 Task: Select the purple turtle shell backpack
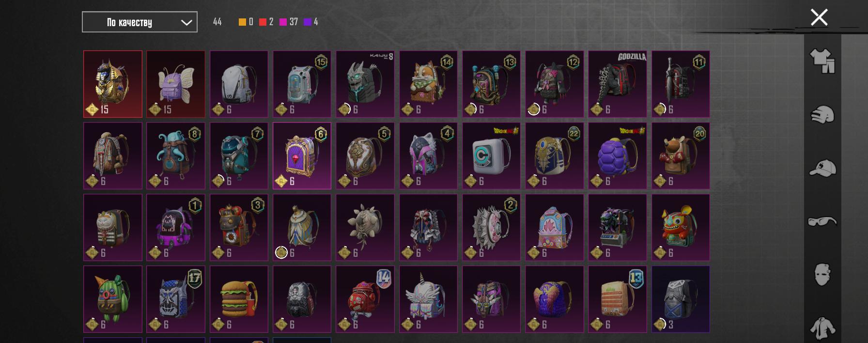[x=618, y=156]
